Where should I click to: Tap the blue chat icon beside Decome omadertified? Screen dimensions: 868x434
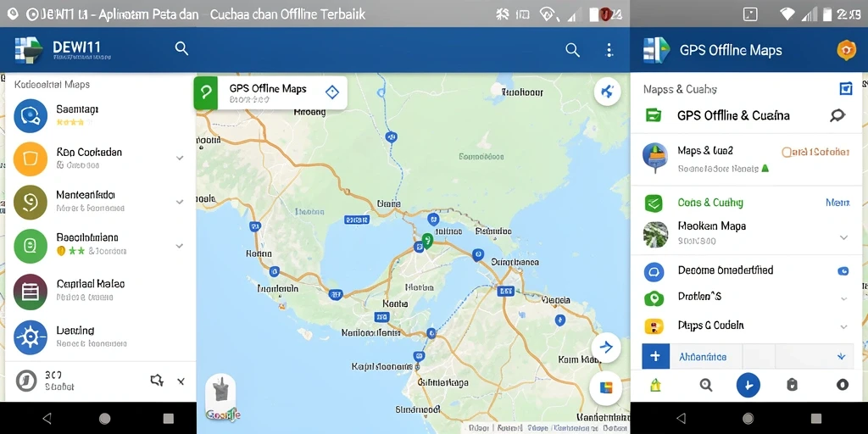coord(654,272)
